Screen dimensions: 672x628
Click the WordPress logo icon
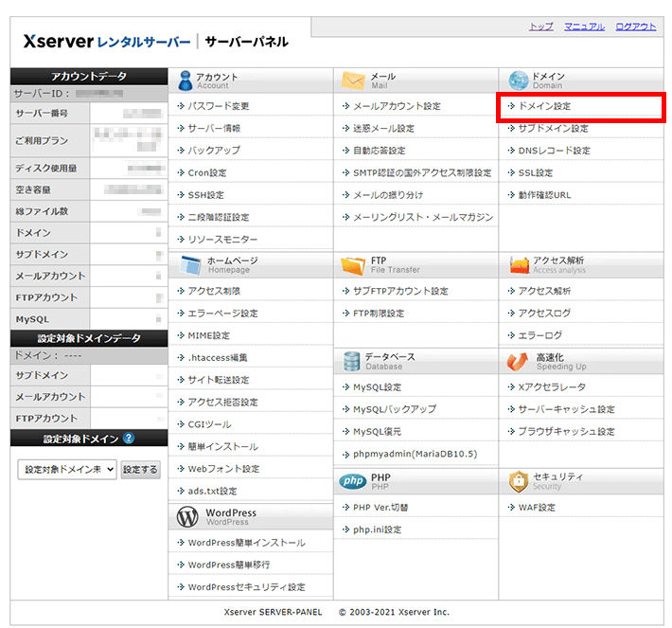coord(187,516)
